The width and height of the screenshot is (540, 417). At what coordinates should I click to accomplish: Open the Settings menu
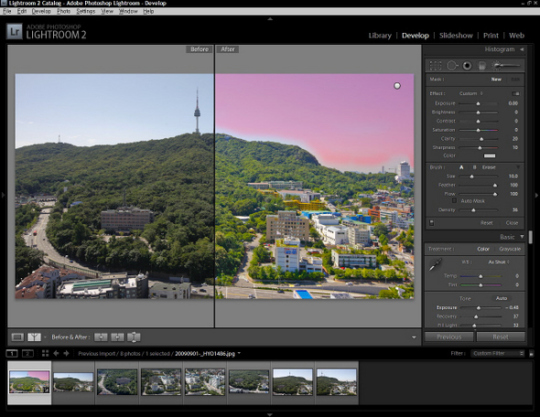(x=86, y=11)
